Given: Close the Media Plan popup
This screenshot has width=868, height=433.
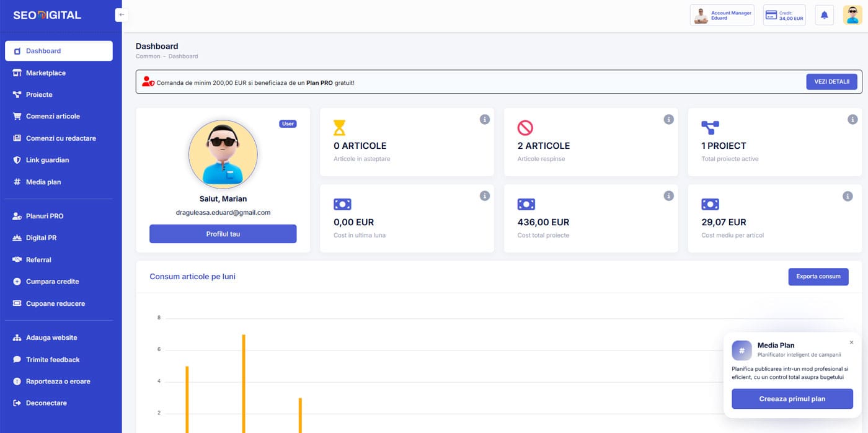Looking at the screenshot, I should pos(851,342).
